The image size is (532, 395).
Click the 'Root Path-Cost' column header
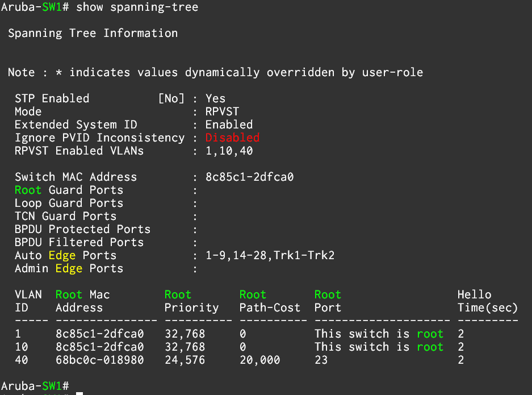[270, 301]
